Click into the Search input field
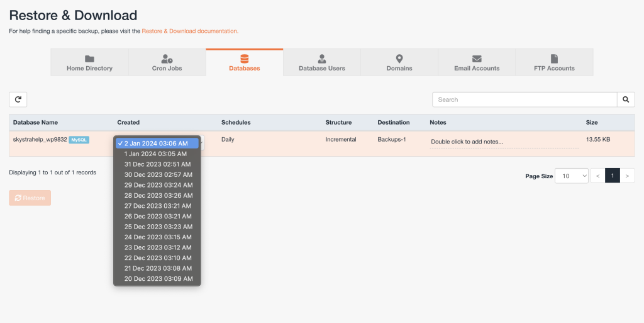Screen dimensions: 644x323 (525, 99)
